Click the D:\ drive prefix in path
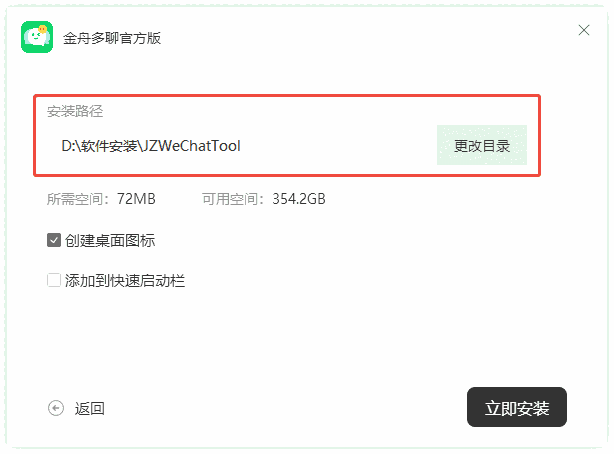This screenshot has height=454, width=614. [71, 146]
